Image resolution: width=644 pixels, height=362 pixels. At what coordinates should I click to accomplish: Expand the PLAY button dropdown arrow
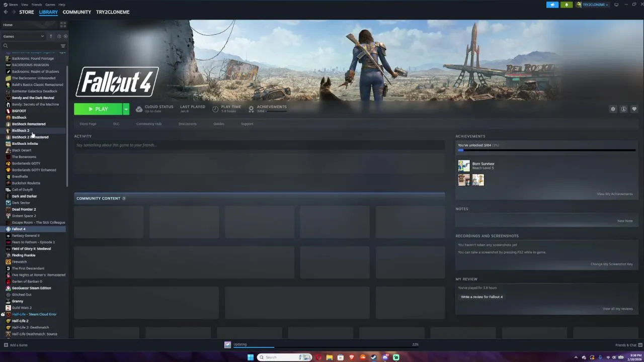[x=126, y=109]
